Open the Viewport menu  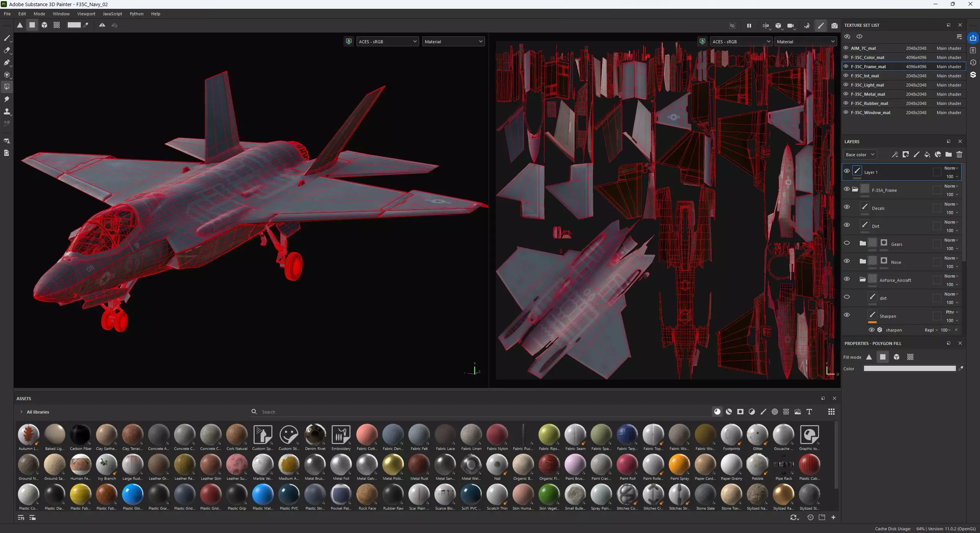tap(86, 14)
